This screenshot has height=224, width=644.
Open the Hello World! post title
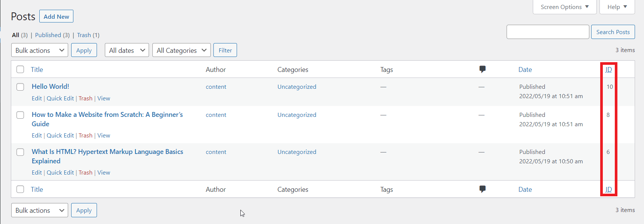click(51, 87)
